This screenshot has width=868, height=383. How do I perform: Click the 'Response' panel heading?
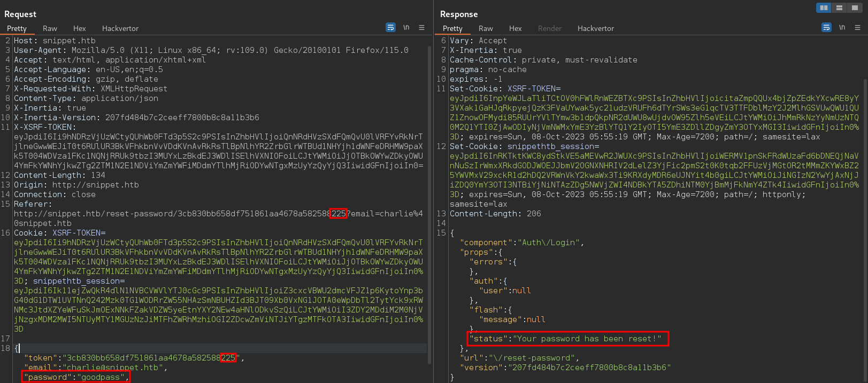[x=459, y=14]
